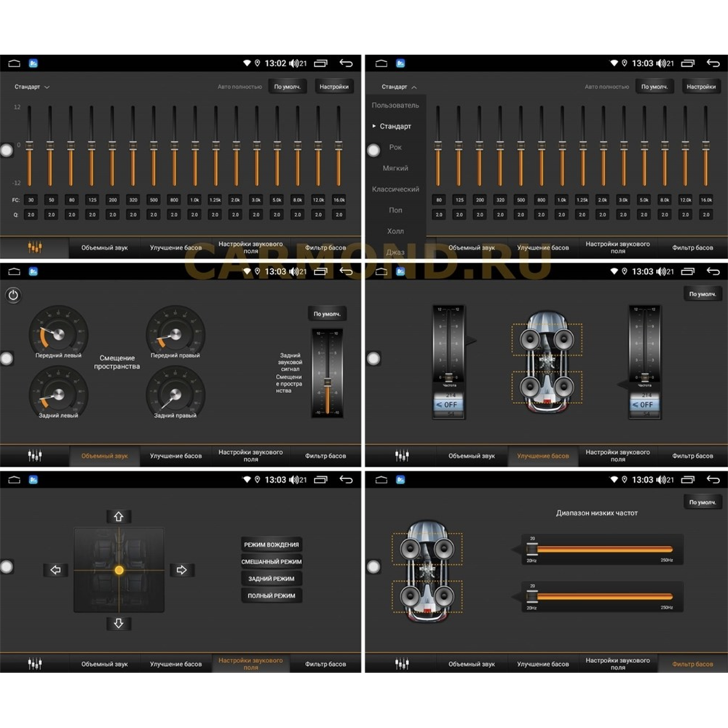Tap yellow focus dot in seat grid
This screenshot has height=728, width=728.
coord(119,570)
